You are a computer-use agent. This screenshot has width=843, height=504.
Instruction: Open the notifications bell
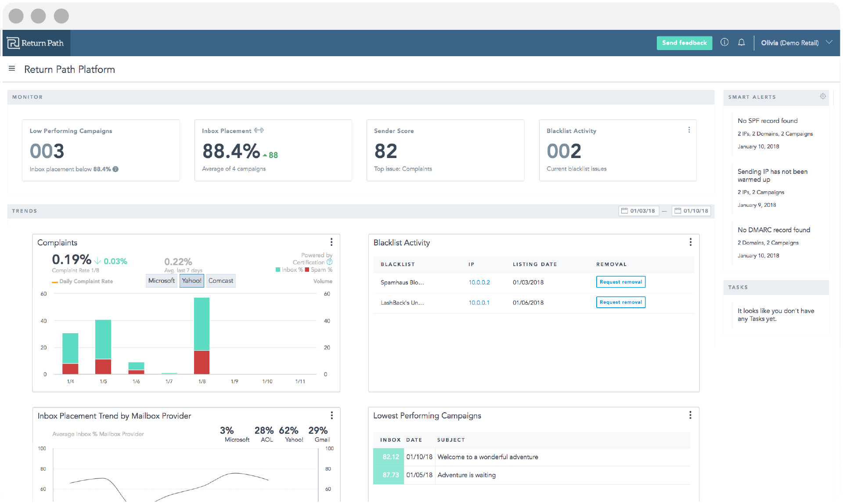[x=742, y=42]
